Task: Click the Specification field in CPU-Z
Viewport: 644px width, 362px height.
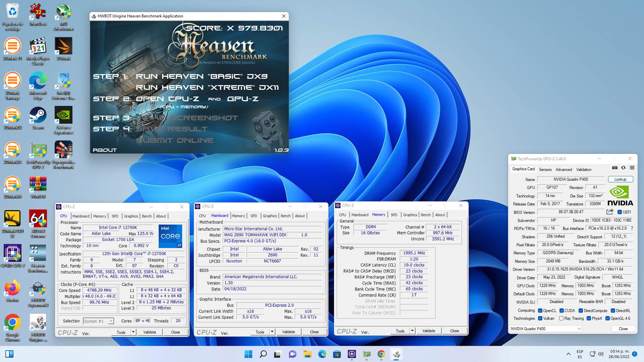Action: click(x=134, y=254)
